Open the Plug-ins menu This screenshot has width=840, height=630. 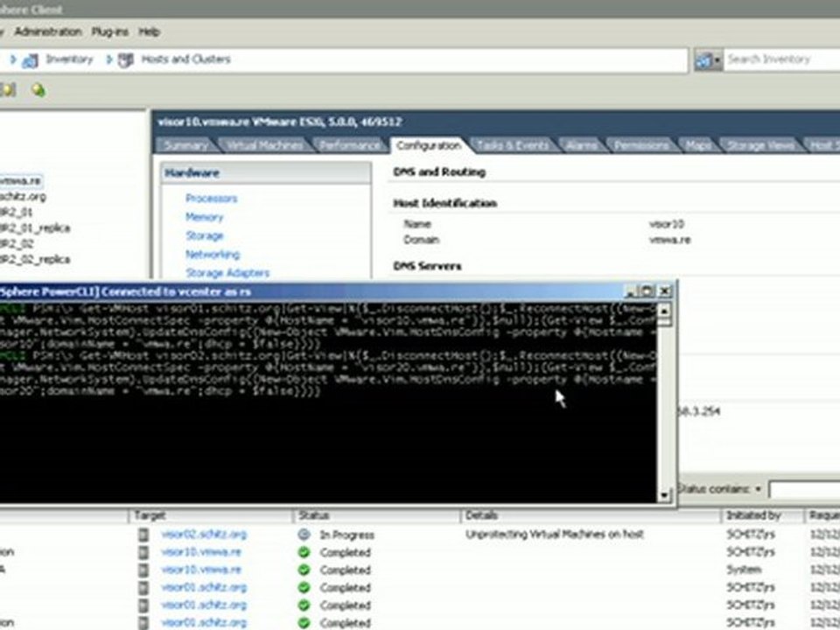[x=110, y=31]
